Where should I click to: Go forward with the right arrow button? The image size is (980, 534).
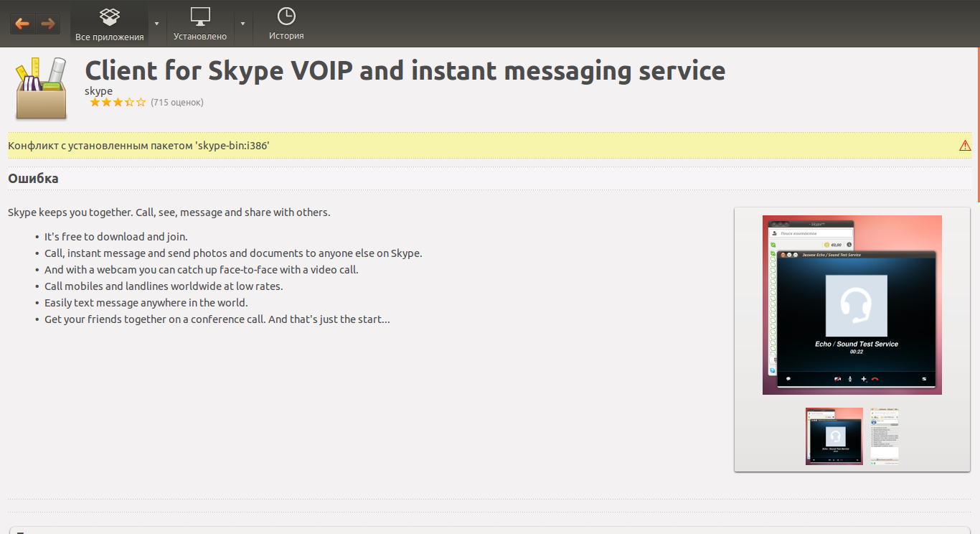tap(48, 24)
